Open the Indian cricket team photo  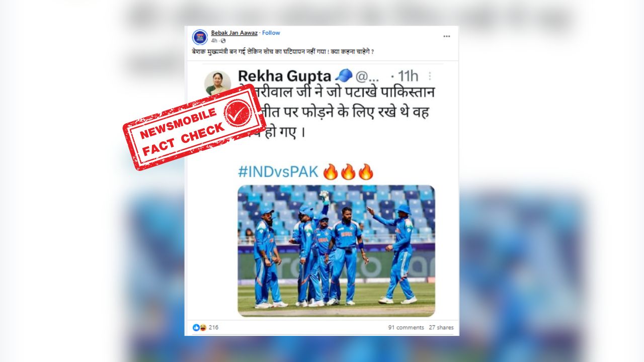(336, 250)
